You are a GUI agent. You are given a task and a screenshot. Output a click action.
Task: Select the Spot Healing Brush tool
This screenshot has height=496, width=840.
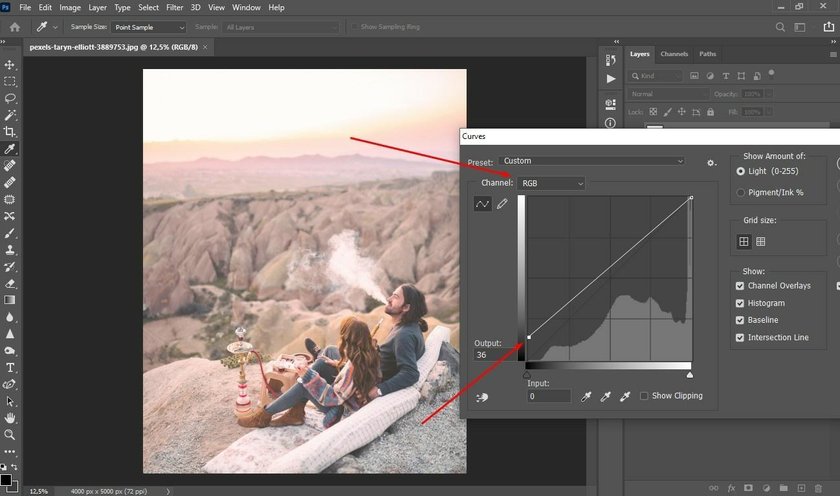pyautogui.click(x=10, y=166)
